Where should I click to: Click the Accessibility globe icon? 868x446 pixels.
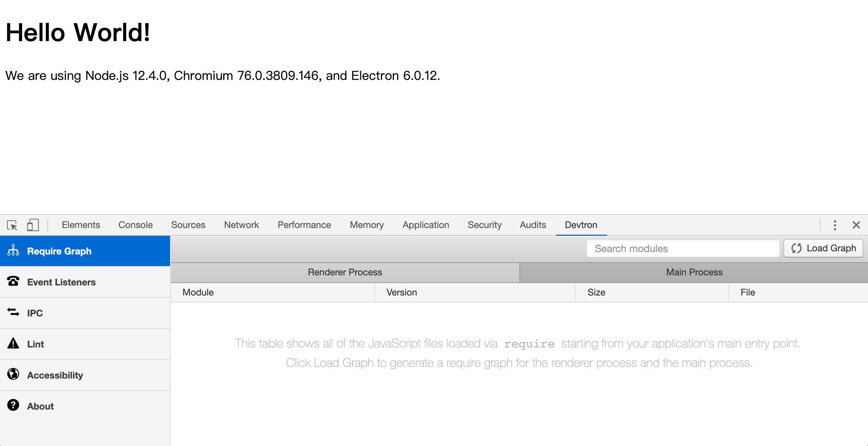tap(13, 374)
